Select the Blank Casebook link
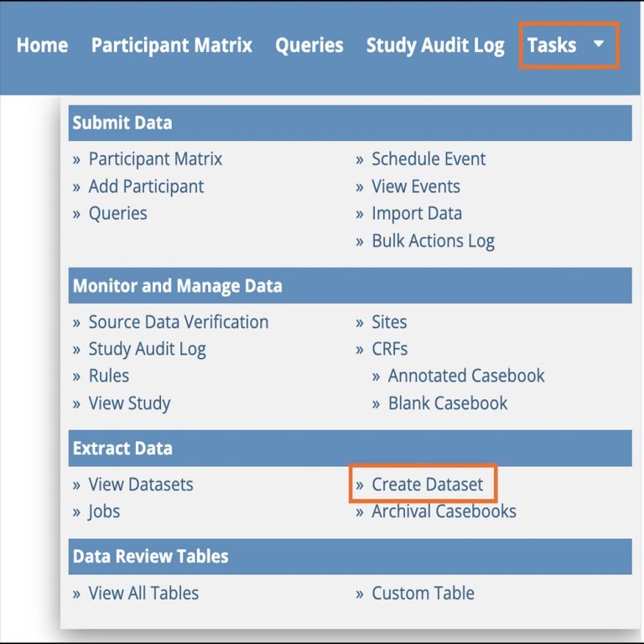Viewport: 644px width, 644px height. [448, 403]
